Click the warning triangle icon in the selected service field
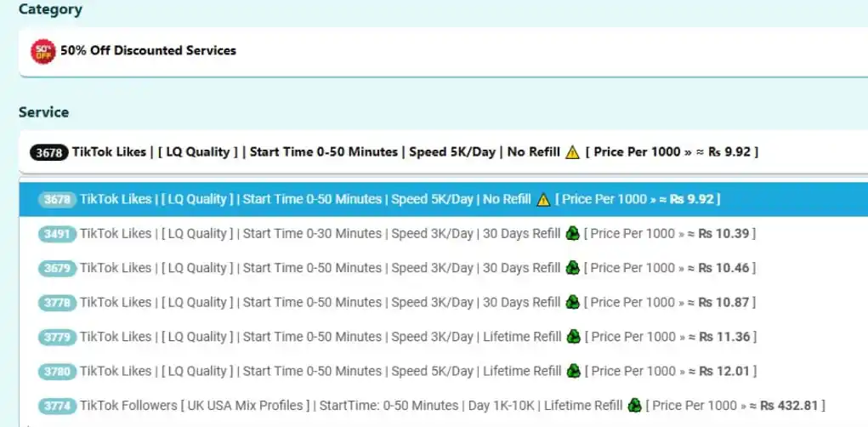This screenshot has height=427, width=868. (x=572, y=152)
